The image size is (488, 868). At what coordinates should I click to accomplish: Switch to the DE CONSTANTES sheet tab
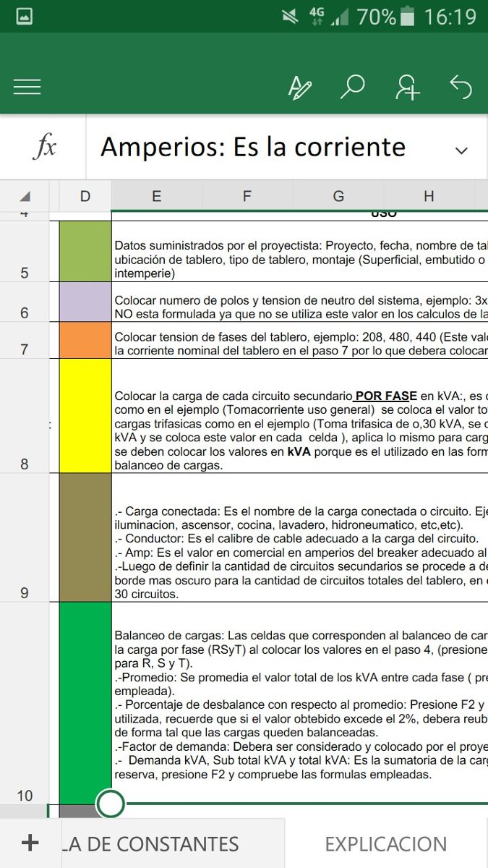coord(172,843)
